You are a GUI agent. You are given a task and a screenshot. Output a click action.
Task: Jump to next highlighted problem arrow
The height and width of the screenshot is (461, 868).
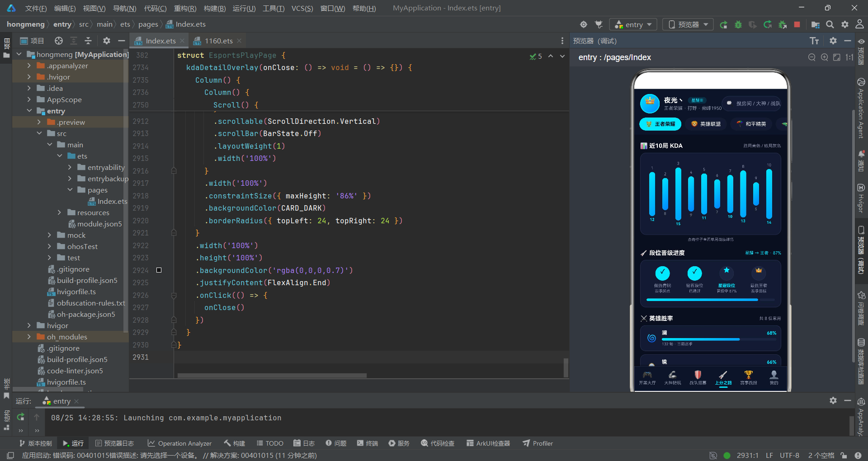pos(562,56)
